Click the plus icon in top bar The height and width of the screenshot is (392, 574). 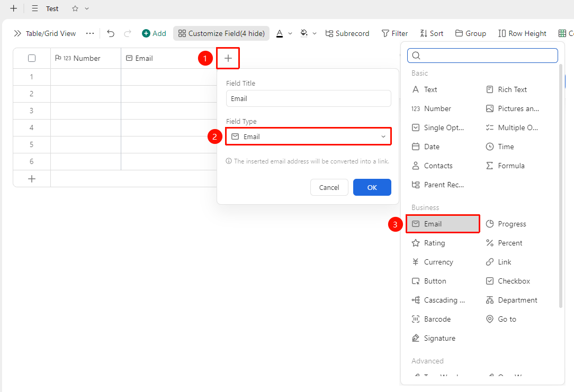click(x=14, y=8)
